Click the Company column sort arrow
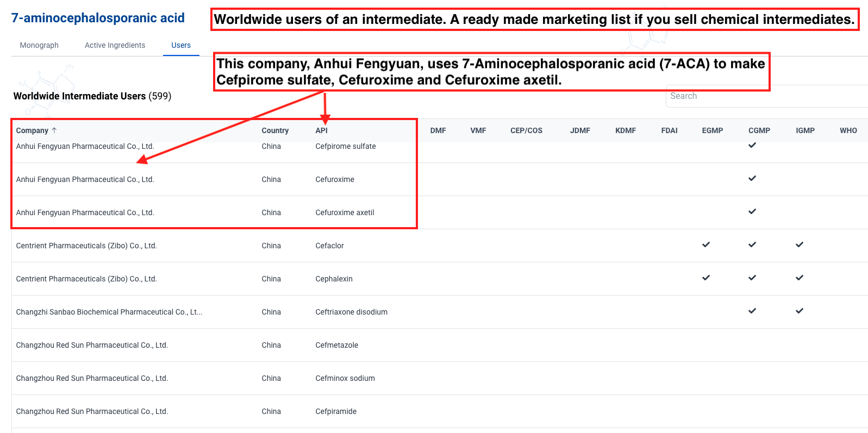This screenshot has height=433, width=868. 54,130
